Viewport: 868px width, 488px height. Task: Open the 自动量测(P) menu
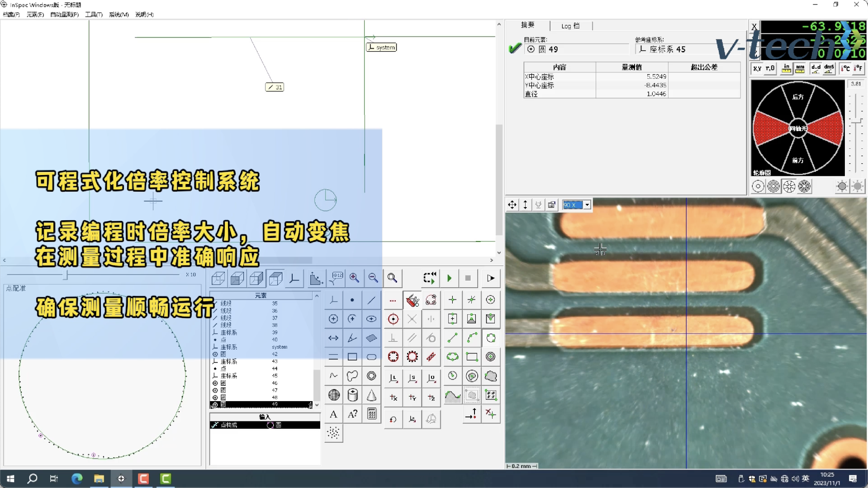pos(64,14)
